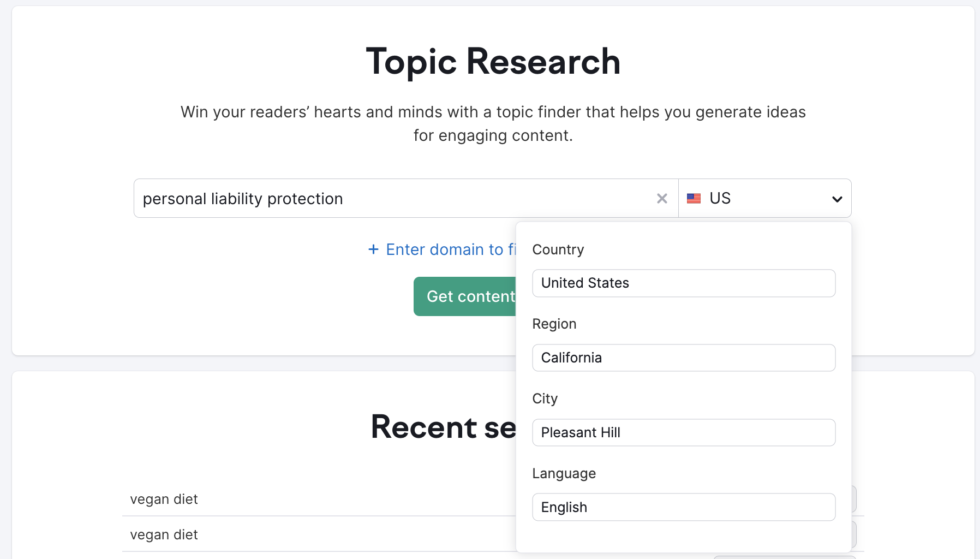
Task: Open the City field showing Pleasant Hill
Action: (x=683, y=432)
